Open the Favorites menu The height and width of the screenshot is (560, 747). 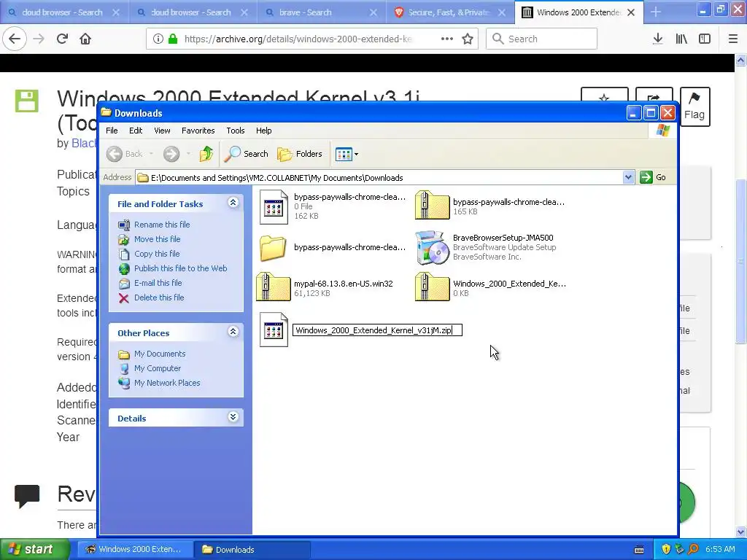[x=198, y=131]
